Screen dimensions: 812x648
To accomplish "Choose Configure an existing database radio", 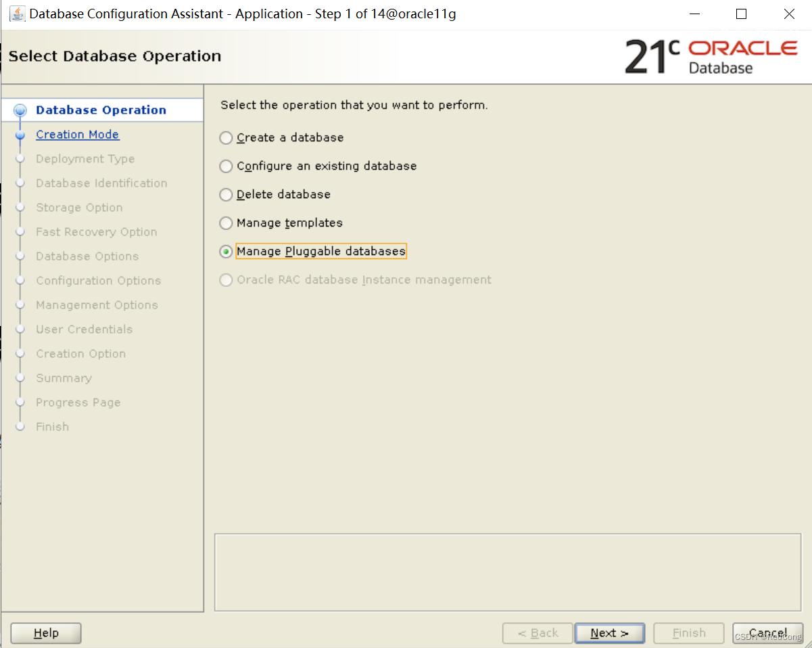I will pyautogui.click(x=226, y=166).
